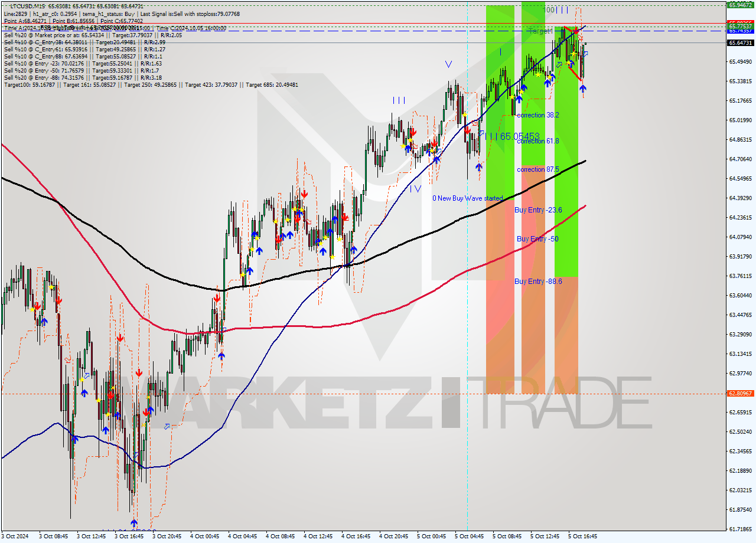
Task: Click the 61.87540 price axis value
Action: (740, 510)
